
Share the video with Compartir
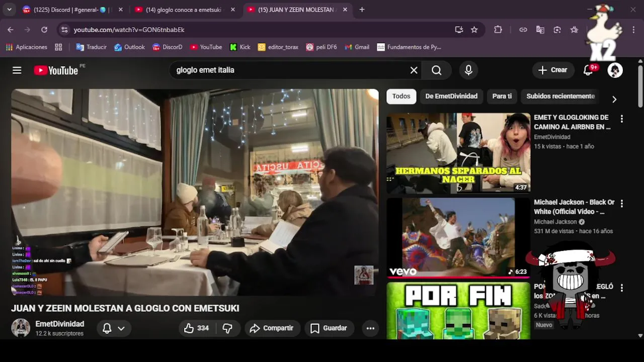pyautogui.click(x=272, y=328)
